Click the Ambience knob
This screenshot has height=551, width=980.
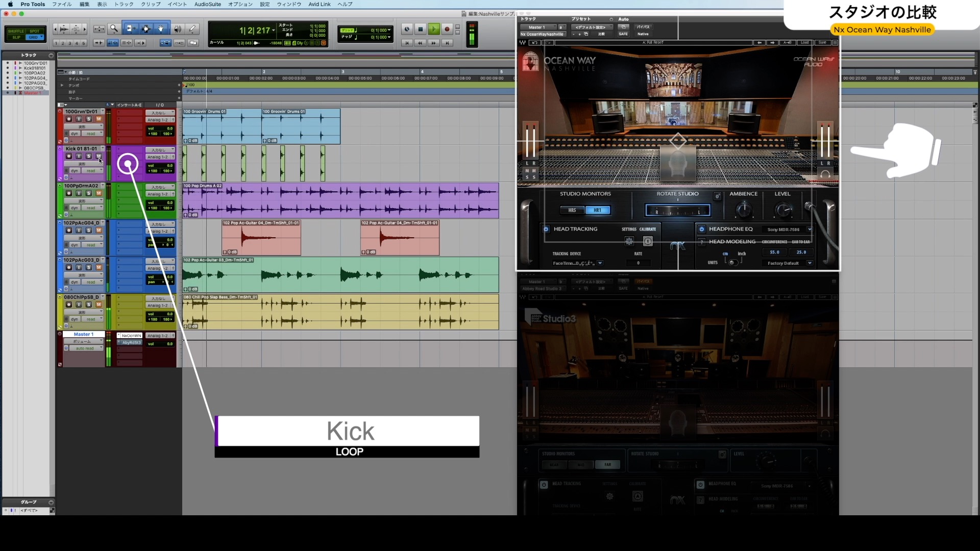[744, 209]
